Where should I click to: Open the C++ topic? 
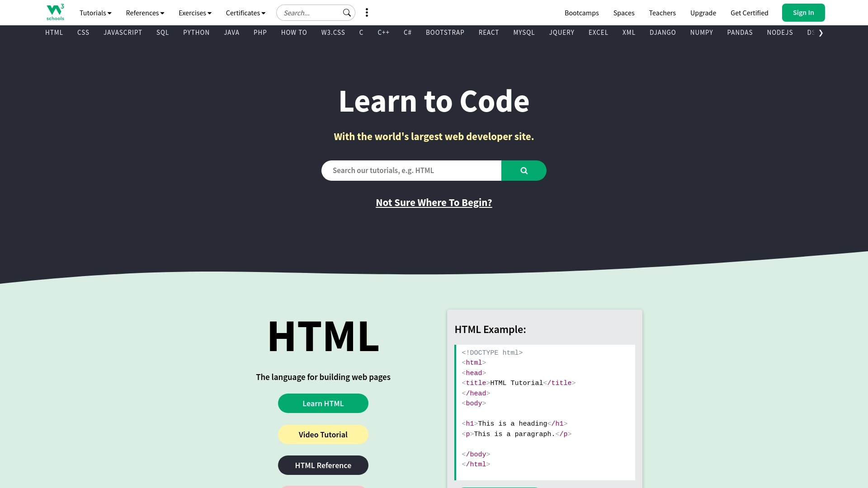tap(383, 33)
